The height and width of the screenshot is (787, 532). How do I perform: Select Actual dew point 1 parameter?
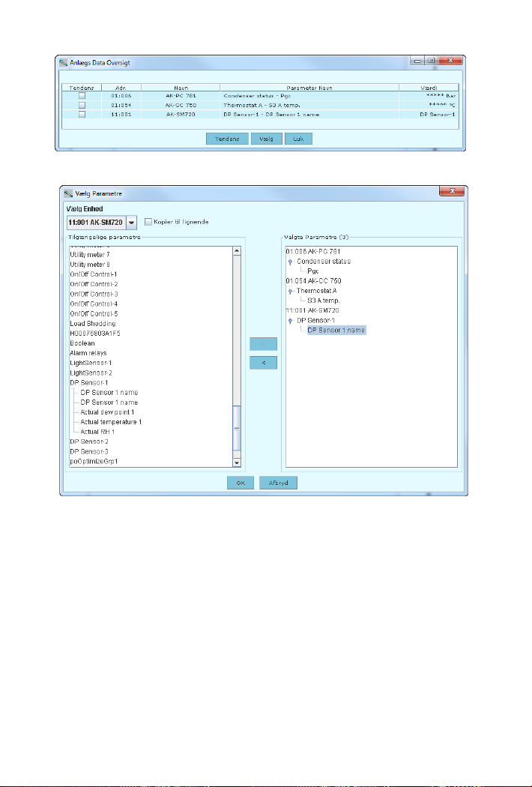click(x=107, y=412)
